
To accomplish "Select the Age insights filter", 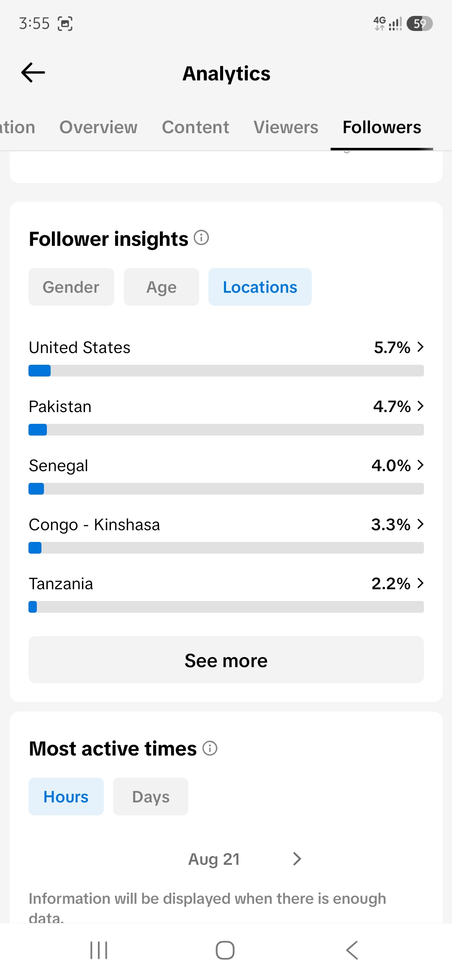I will pyautogui.click(x=162, y=287).
